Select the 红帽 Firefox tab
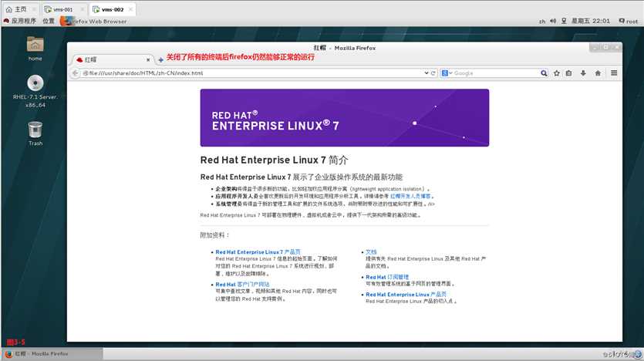 click(112, 60)
